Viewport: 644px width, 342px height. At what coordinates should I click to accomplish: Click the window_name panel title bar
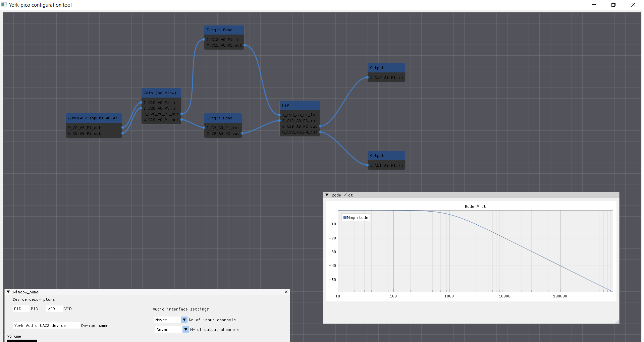tap(147, 292)
